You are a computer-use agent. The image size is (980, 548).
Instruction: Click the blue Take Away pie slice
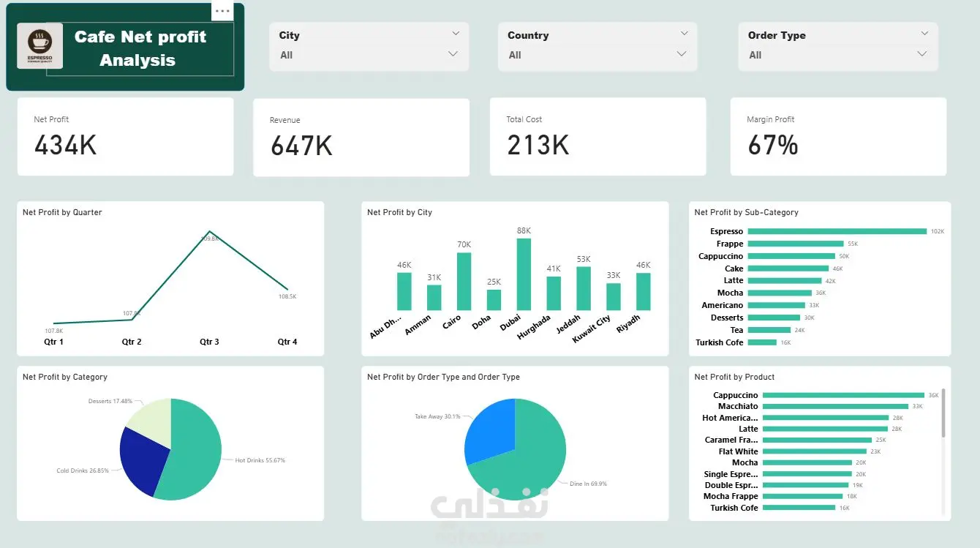click(490, 430)
